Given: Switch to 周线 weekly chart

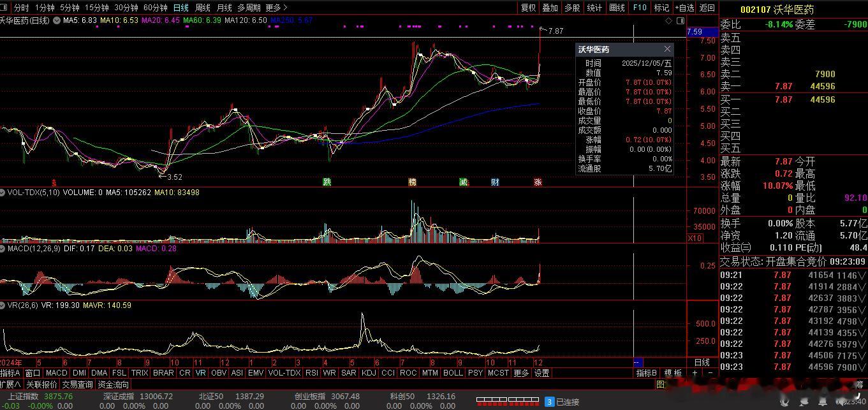Looking at the screenshot, I should click(203, 8).
